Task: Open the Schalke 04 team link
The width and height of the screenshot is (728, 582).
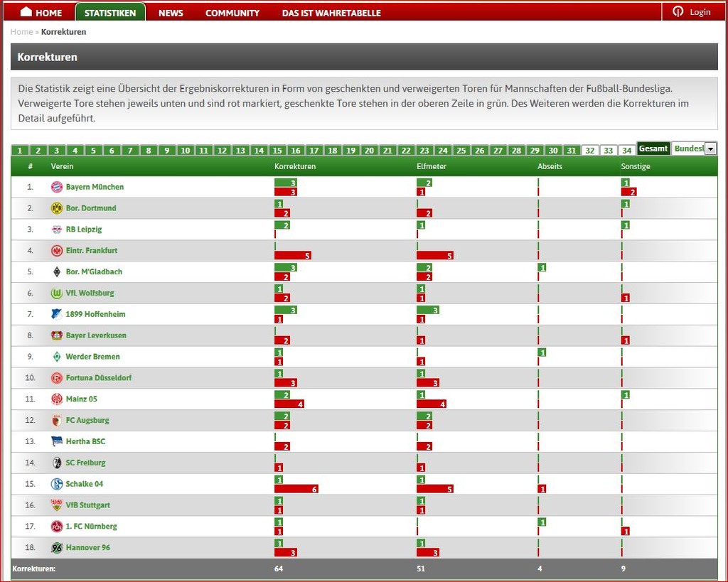Action: point(85,484)
